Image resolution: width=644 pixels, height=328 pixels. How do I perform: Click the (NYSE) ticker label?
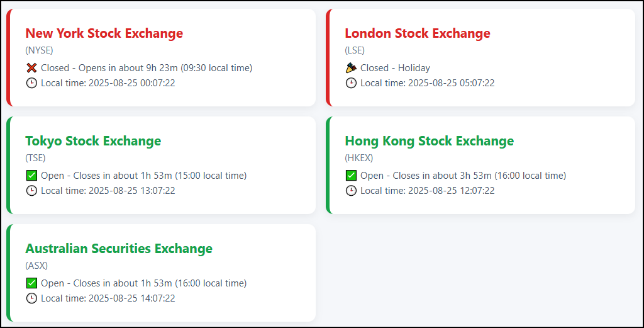(39, 50)
